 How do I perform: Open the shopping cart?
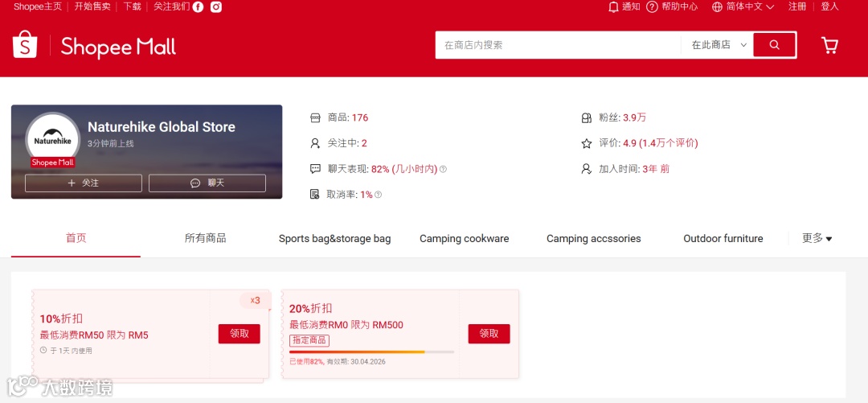click(x=829, y=46)
